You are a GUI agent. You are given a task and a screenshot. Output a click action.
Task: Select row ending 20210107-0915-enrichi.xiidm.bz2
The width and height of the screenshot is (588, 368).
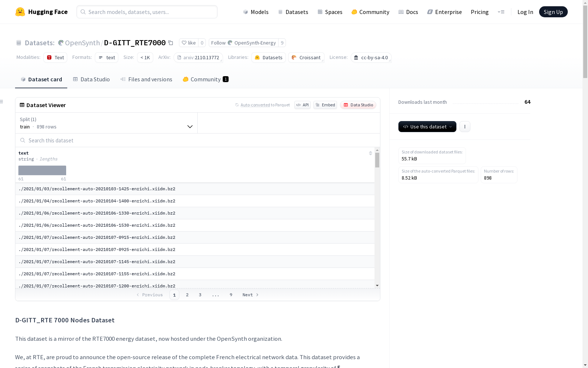click(x=195, y=237)
